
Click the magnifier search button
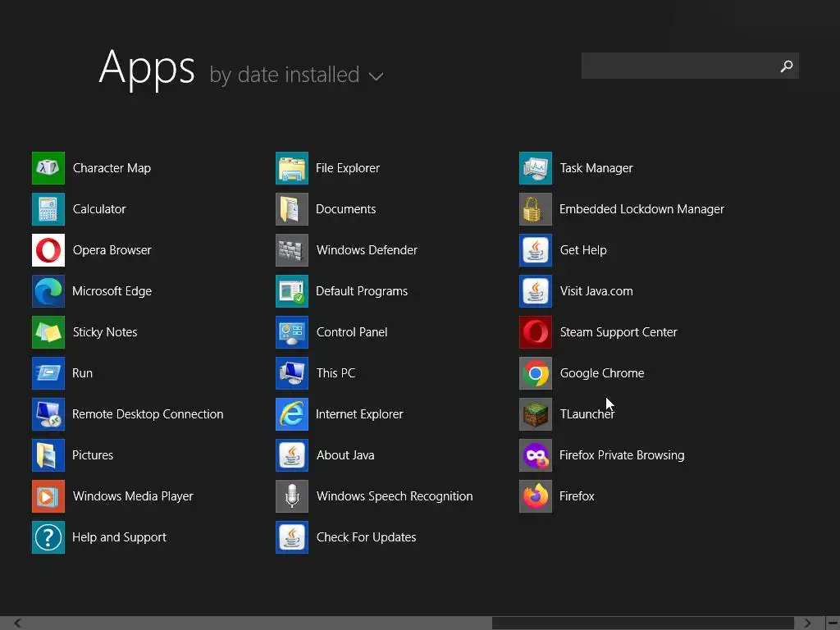point(787,66)
